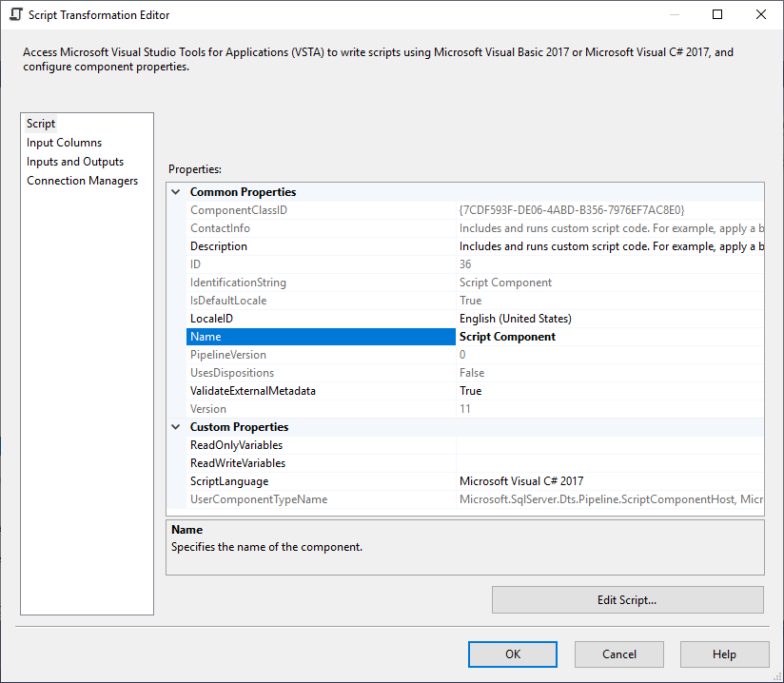Open the Connection Managers page
The height and width of the screenshot is (683, 784).
[82, 180]
